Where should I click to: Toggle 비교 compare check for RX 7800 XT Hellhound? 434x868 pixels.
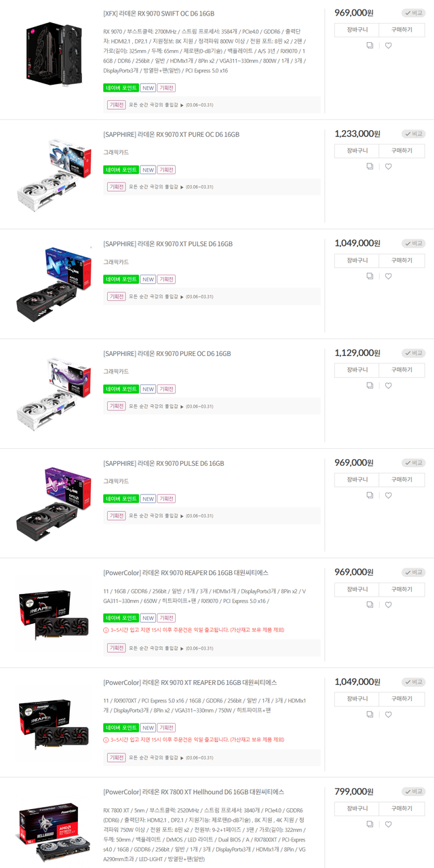pyautogui.click(x=414, y=791)
